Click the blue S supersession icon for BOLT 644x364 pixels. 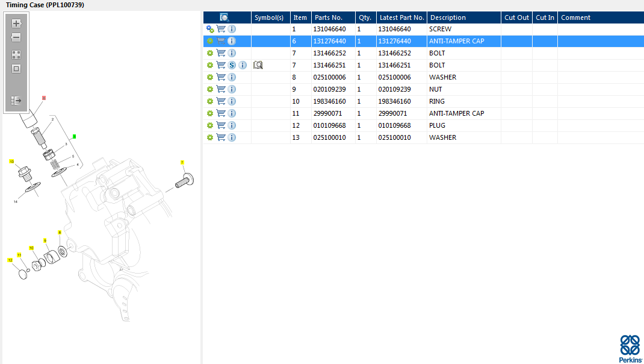coord(232,65)
